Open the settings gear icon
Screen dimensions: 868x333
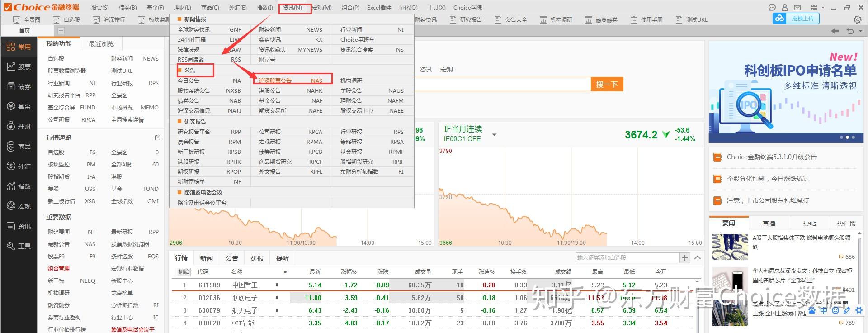pyautogui.click(x=857, y=19)
